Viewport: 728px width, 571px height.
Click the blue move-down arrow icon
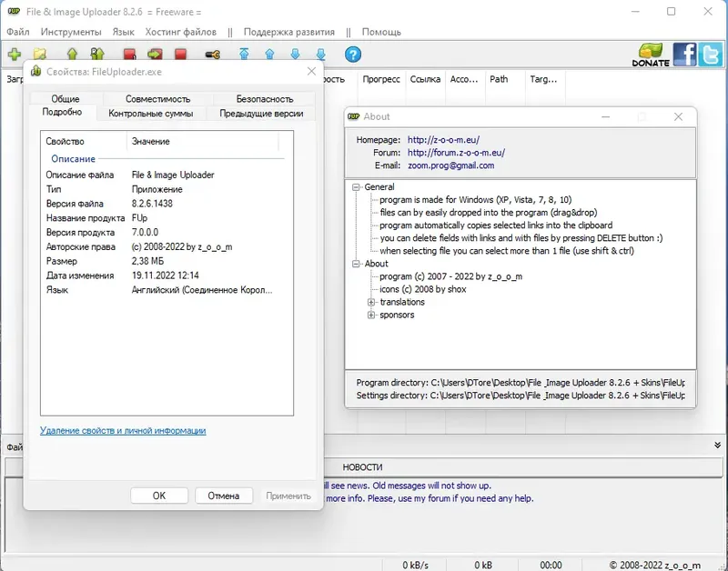point(295,55)
